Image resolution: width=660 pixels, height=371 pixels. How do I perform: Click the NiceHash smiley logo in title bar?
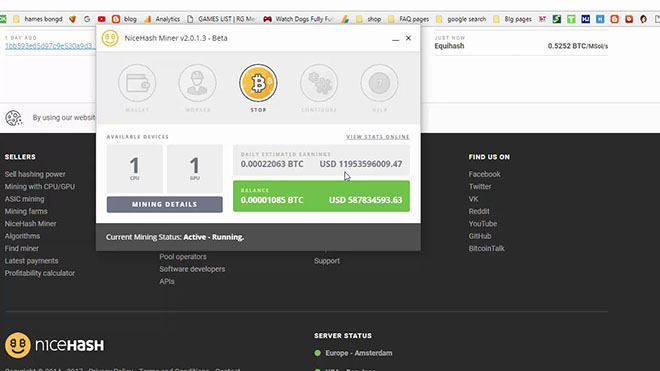[110, 38]
